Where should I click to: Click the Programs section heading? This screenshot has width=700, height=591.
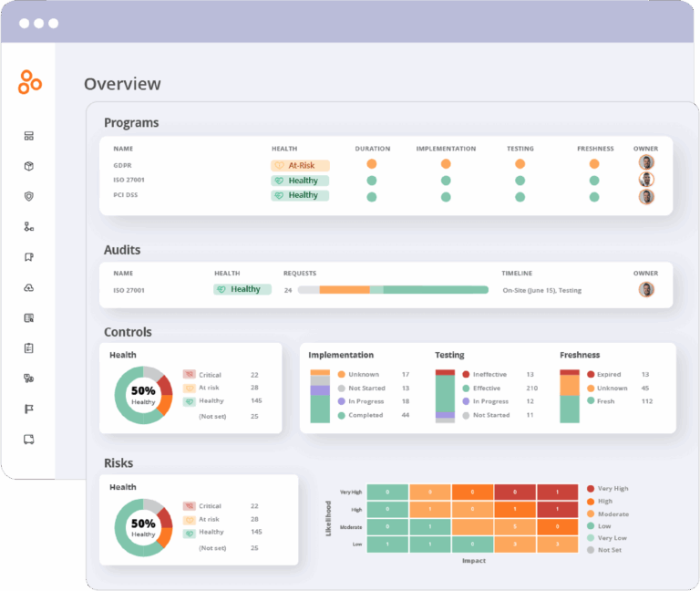point(131,123)
